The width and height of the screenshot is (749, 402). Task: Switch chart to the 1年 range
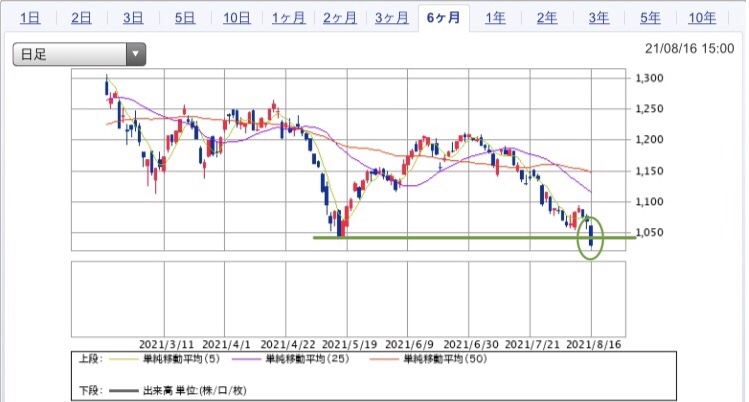click(494, 18)
